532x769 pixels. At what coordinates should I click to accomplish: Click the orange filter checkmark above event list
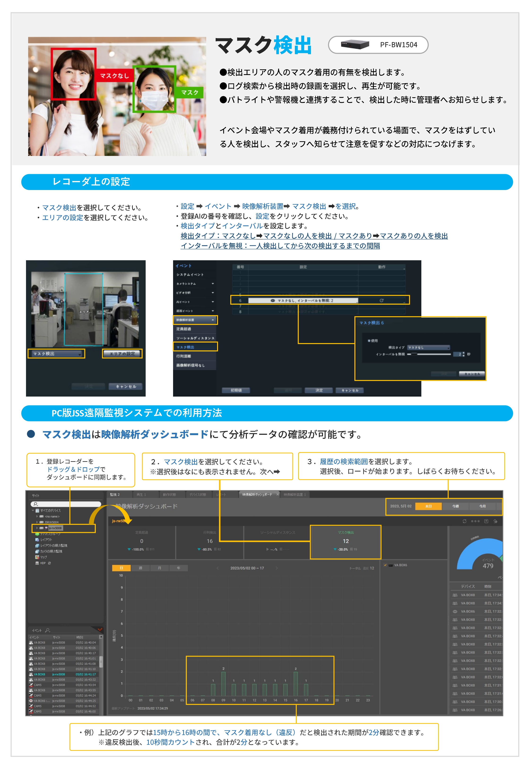coord(100,630)
